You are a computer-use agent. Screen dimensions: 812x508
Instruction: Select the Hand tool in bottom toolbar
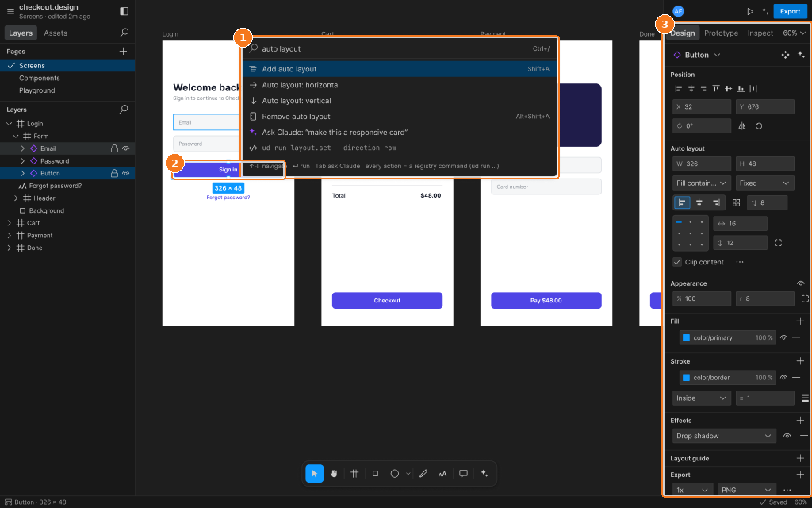coord(334,473)
